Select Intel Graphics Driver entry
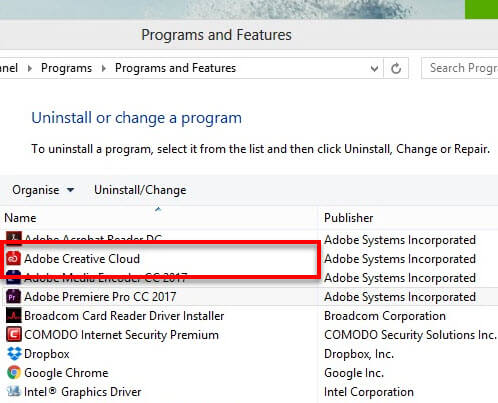The width and height of the screenshot is (498, 403). 83,392
